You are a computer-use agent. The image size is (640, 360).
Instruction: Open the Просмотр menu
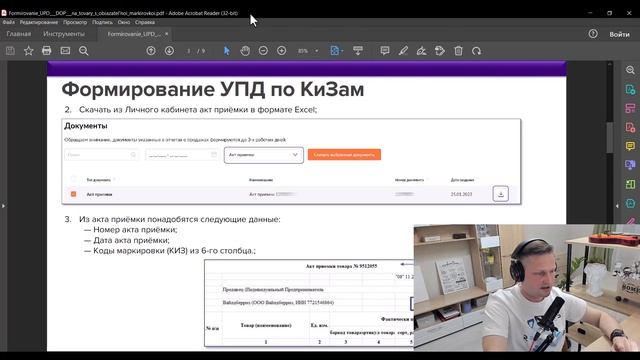point(75,22)
